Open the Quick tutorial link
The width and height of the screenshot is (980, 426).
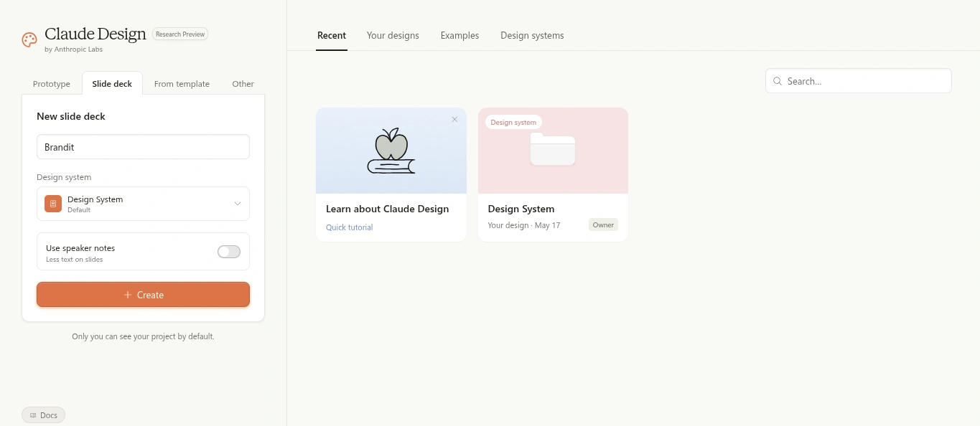coord(349,227)
